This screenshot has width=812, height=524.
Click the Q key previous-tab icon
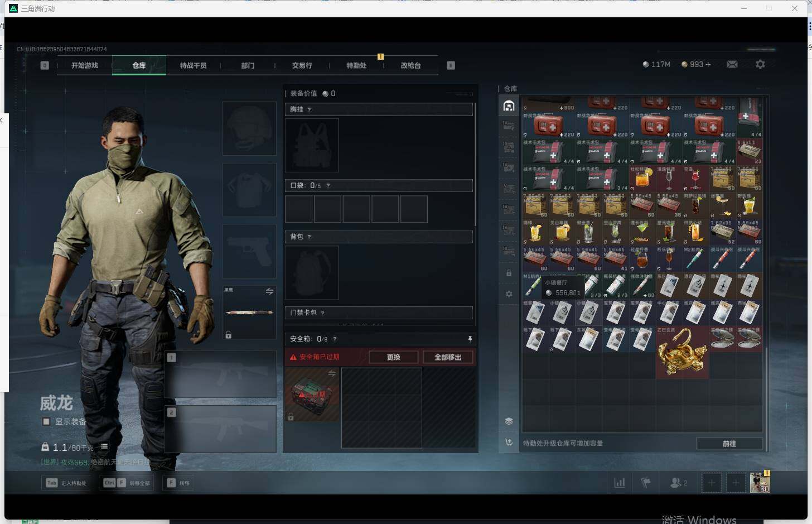tap(45, 65)
